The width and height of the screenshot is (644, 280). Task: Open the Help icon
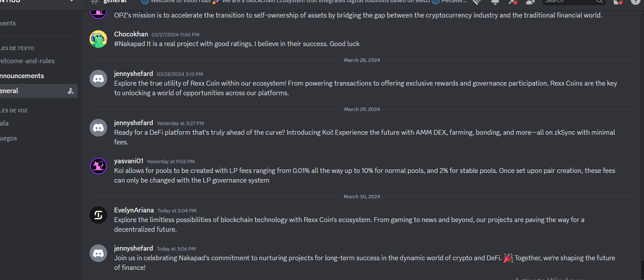635,2
